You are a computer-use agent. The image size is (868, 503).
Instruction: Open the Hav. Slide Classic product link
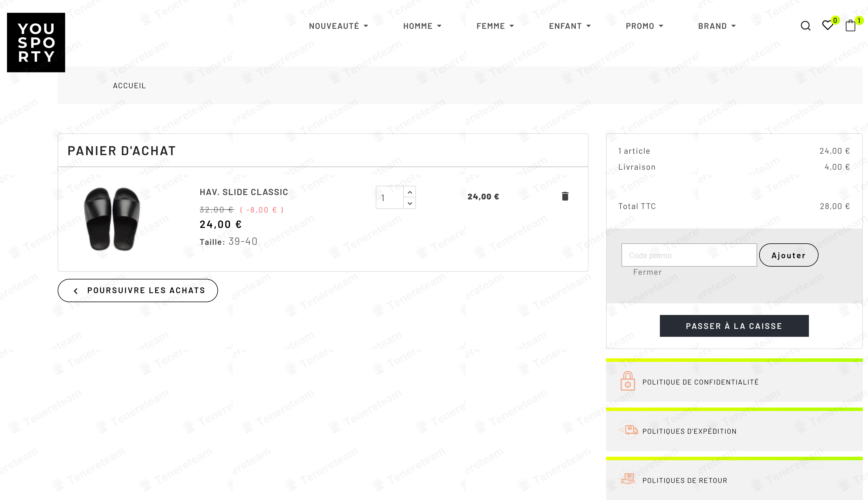[x=244, y=192]
